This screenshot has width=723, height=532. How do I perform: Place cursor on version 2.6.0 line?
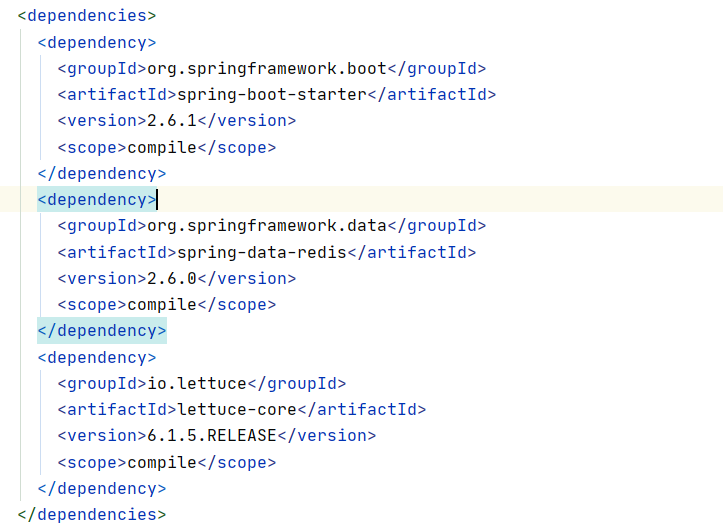point(177,279)
